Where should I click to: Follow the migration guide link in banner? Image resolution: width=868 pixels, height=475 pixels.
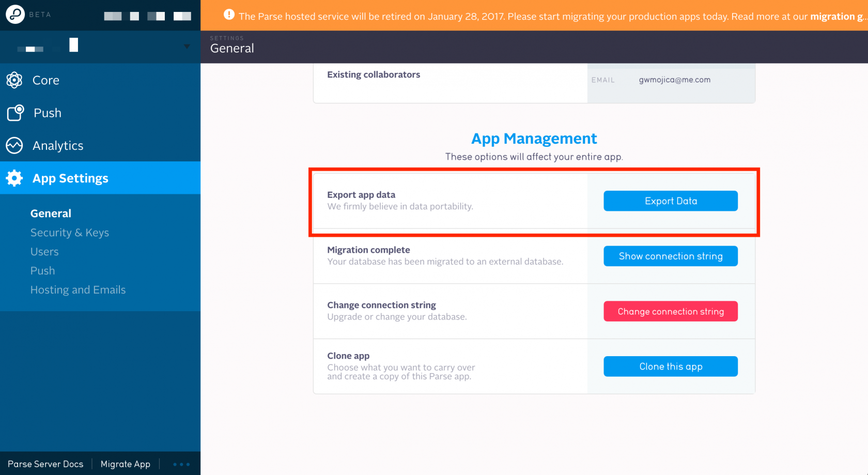[839, 17]
